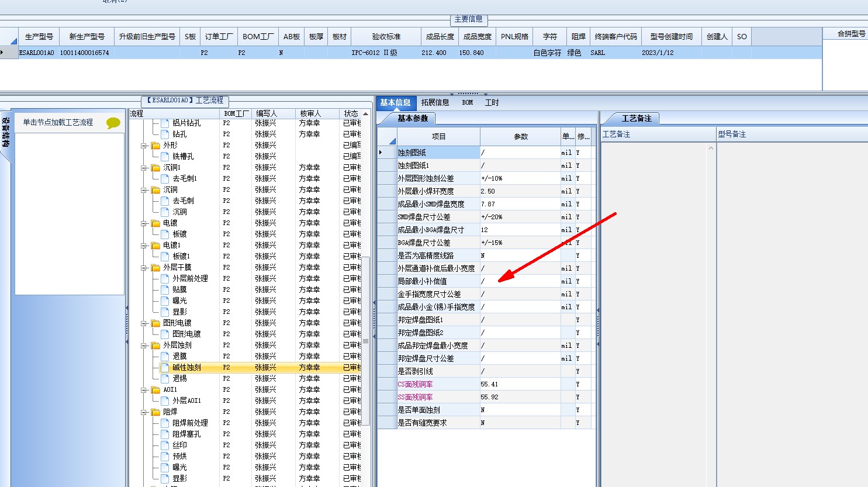The height and width of the screenshot is (487, 868).
Task: Click the 型号备注 column header
Action: [x=792, y=134]
